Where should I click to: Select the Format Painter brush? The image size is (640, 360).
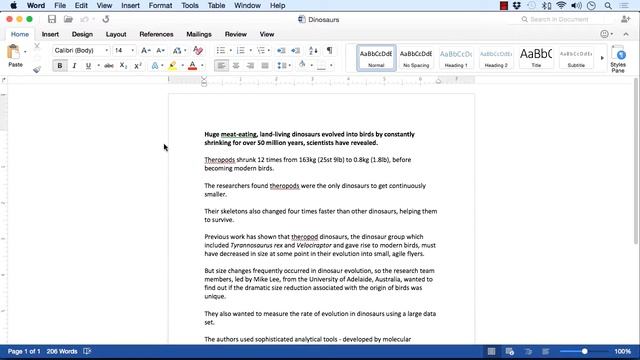point(37,69)
